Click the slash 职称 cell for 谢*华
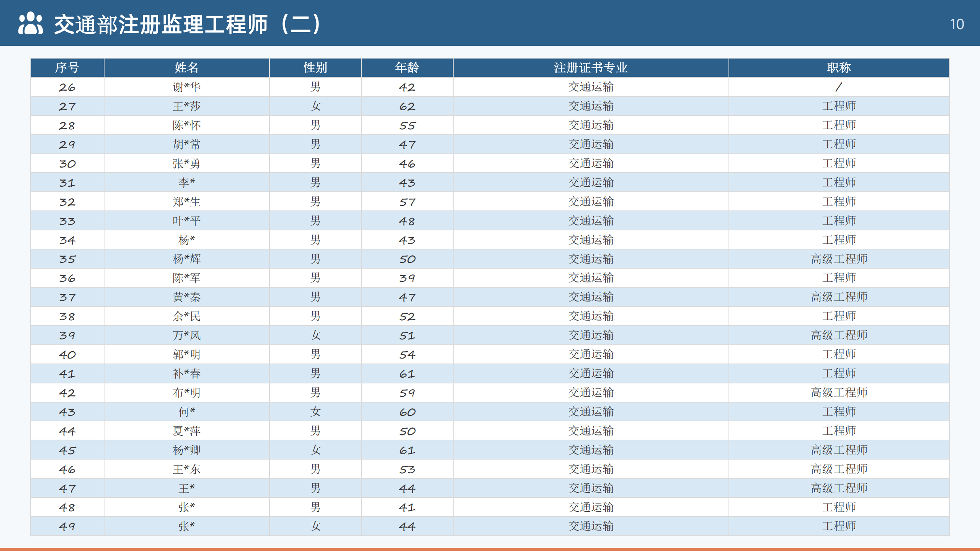Viewport: 980px width, 551px height. (x=839, y=87)
